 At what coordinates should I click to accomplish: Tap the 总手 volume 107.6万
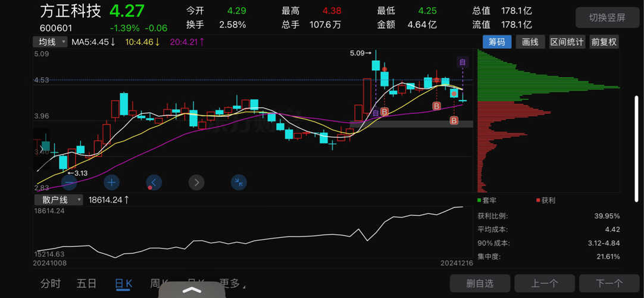[326, 24]
